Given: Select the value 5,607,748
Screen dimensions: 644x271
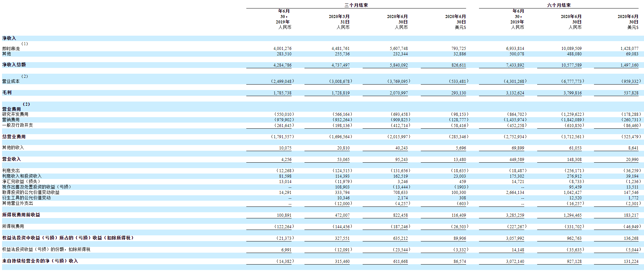Looking at the screenshot, I should (x=399, y=49).
